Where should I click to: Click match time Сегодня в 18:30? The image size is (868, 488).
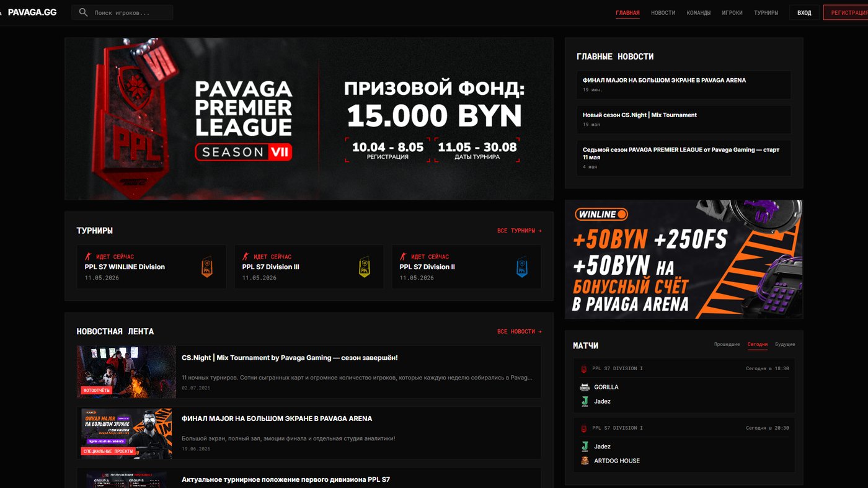tap(768, 368)
